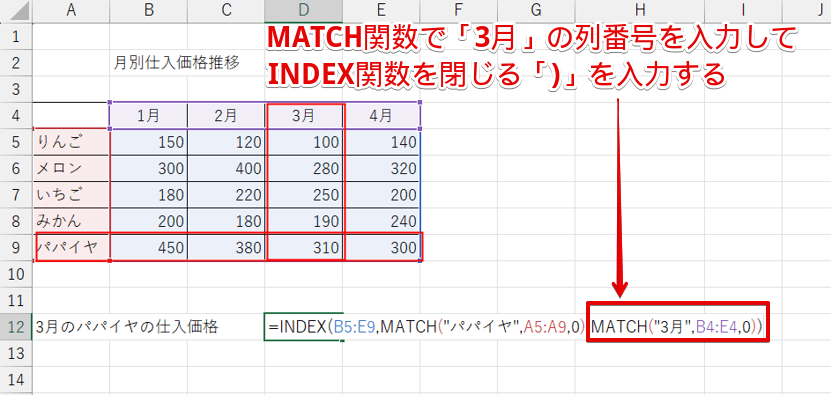Screen dimensions: 834x403
Task: Select the いちご label cell
Action: (x=71, y=195)
